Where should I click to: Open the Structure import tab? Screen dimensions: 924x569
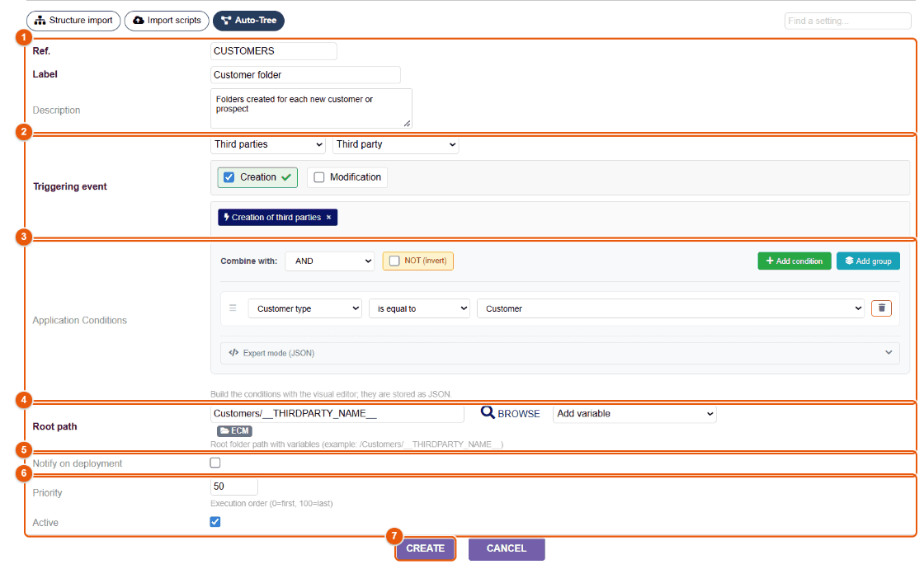73,21
